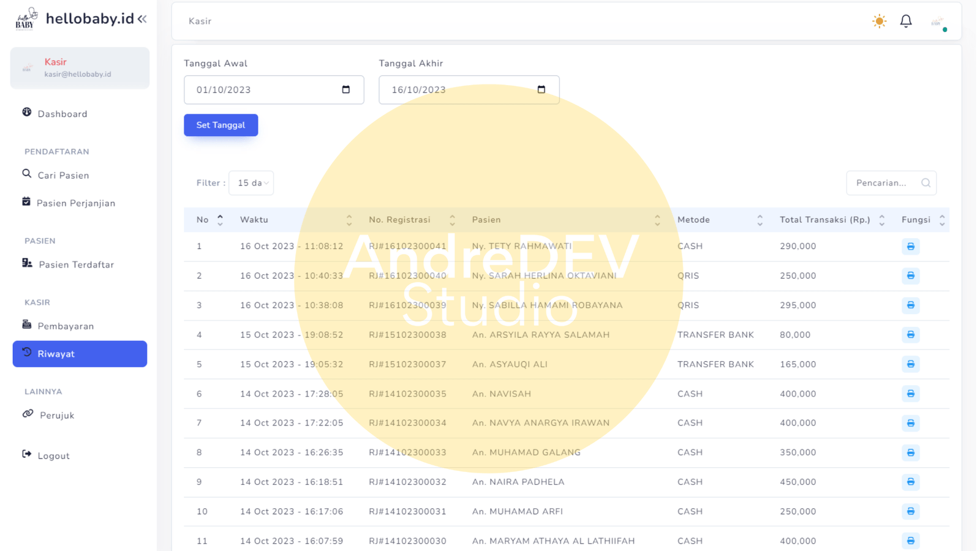Sort table by Metode column
Screen dimensions: 980x551
click(x=759, y=220)
